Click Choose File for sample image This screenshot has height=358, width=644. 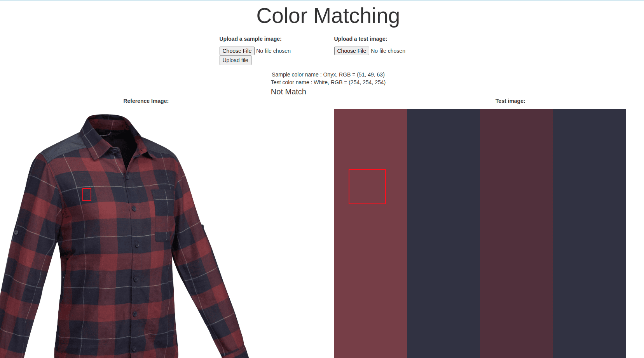(x=237, y=51)
